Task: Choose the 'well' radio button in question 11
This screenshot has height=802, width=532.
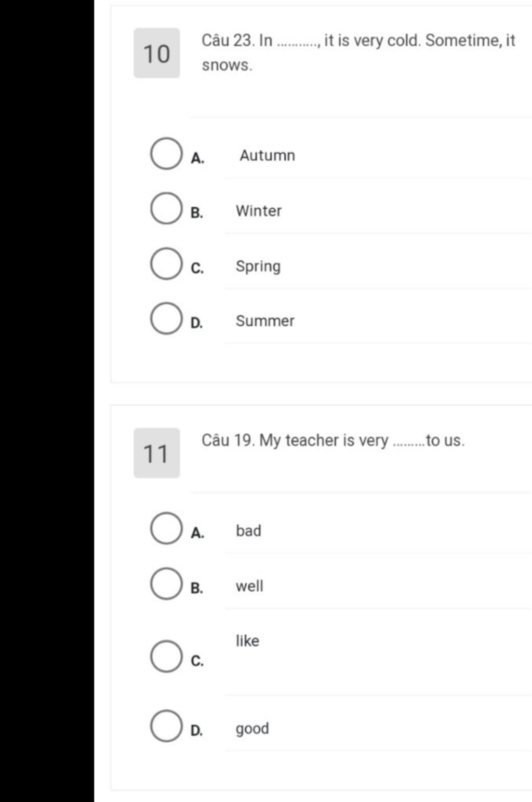Action: click(166, 583)
